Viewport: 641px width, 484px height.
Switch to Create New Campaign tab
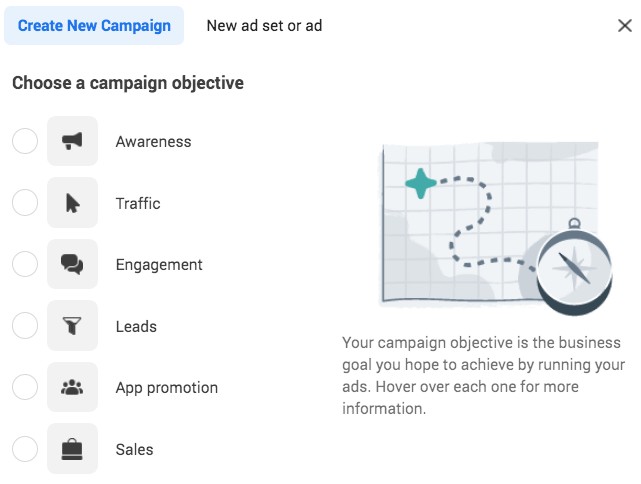coord(94,25)
